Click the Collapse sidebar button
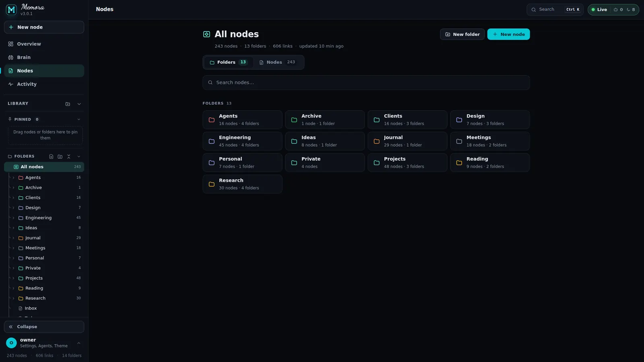 (x=44, y=327)
